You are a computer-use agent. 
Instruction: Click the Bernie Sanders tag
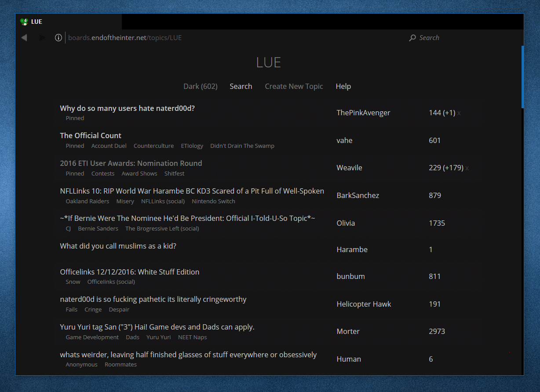point(98,229)
